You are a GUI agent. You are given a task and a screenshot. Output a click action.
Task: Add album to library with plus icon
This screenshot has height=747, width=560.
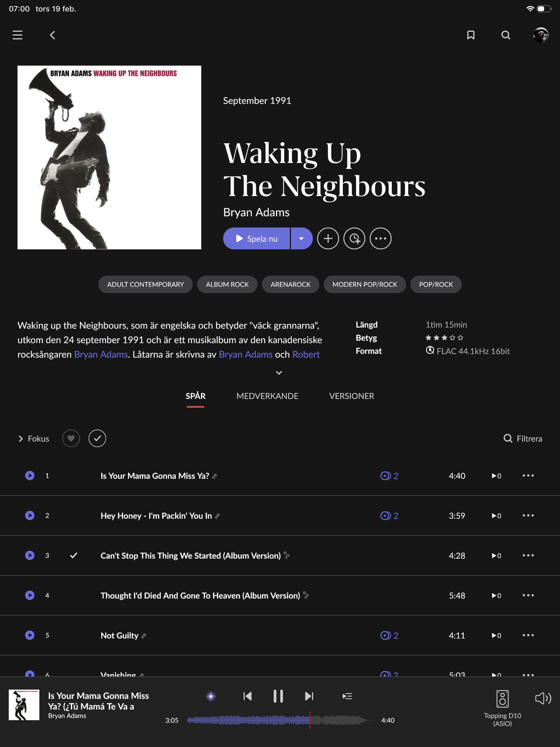(328, 238)
